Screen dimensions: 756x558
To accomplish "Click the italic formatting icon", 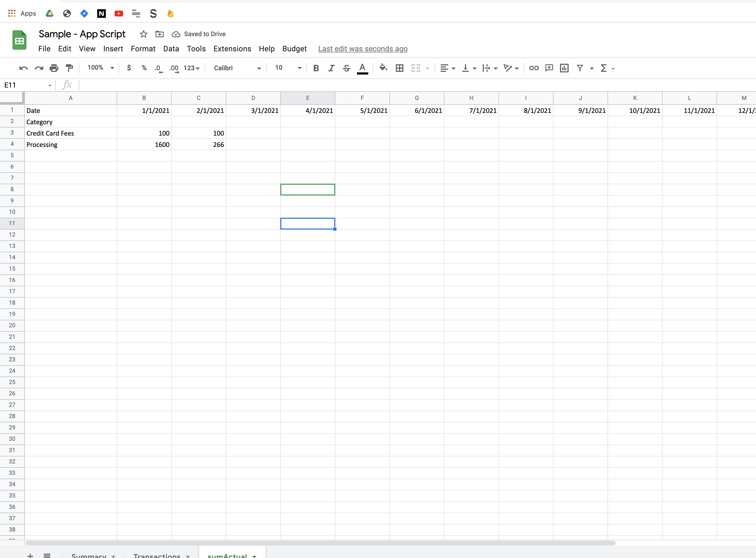I will tap(331, 68).
